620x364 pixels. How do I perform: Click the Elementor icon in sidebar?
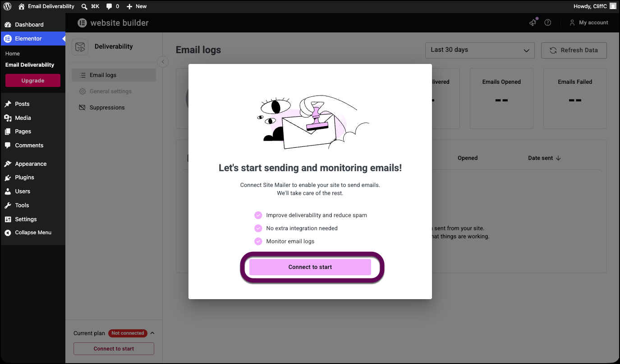pos(8,39)
